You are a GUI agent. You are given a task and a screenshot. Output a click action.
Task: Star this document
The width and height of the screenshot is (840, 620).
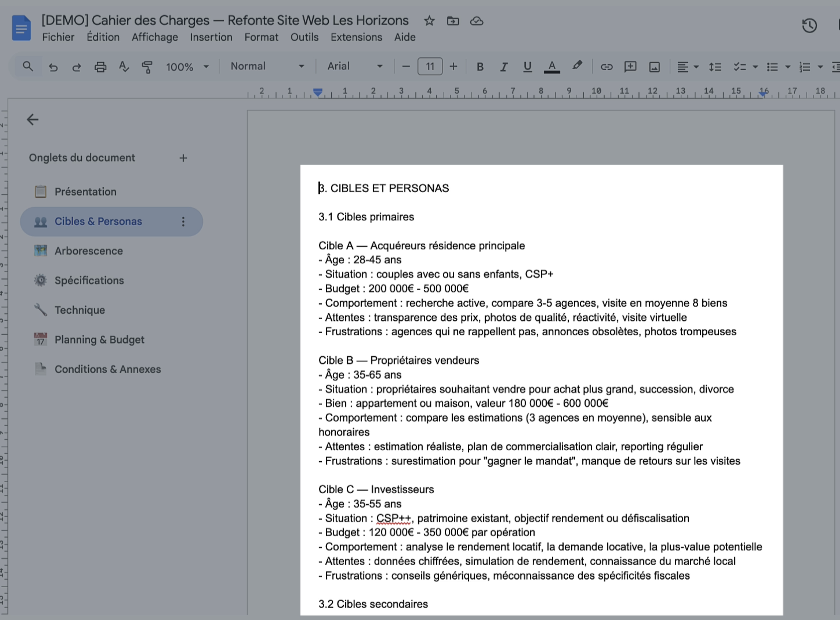429,21
